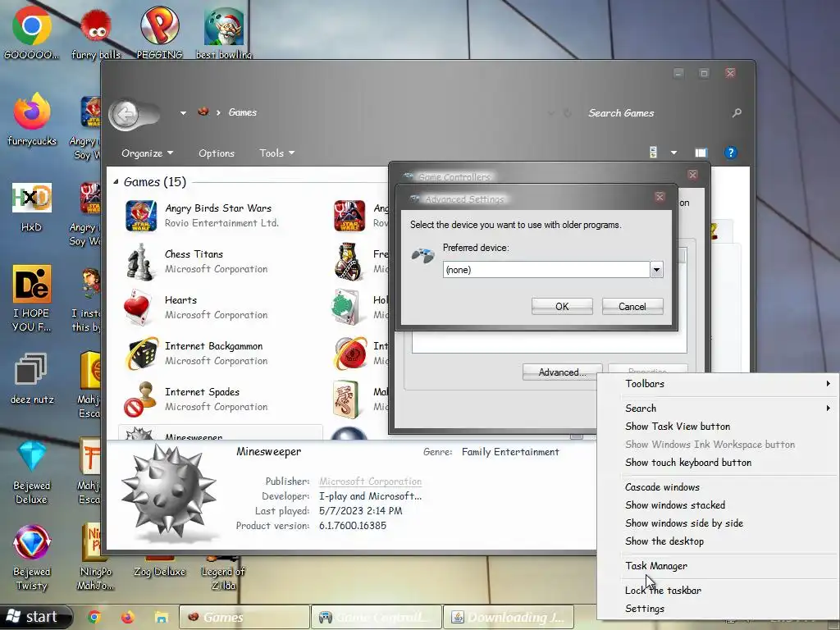Select the Chess Titans game icon

pos(139,262)
